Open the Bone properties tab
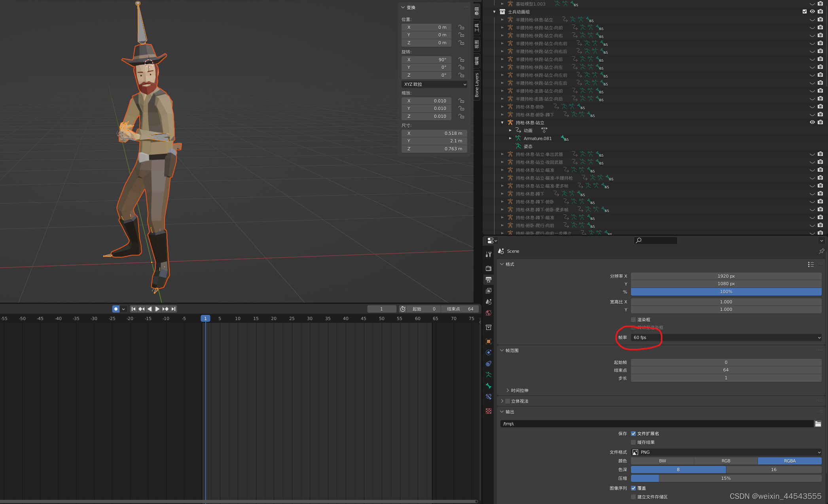This screenshot has width=828, height=504. (489, 386)
